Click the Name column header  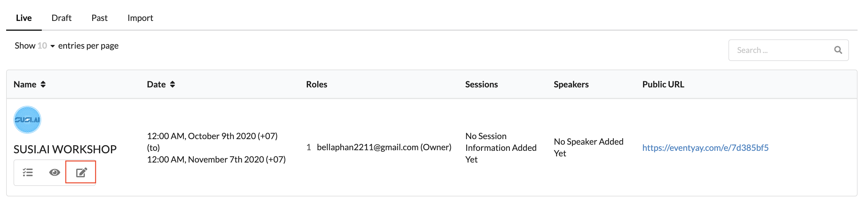point(25,84)
